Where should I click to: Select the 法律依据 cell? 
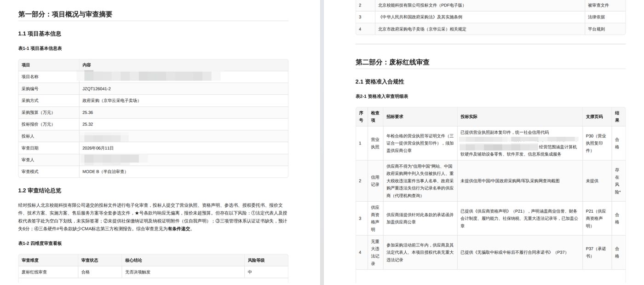(596, 17)
